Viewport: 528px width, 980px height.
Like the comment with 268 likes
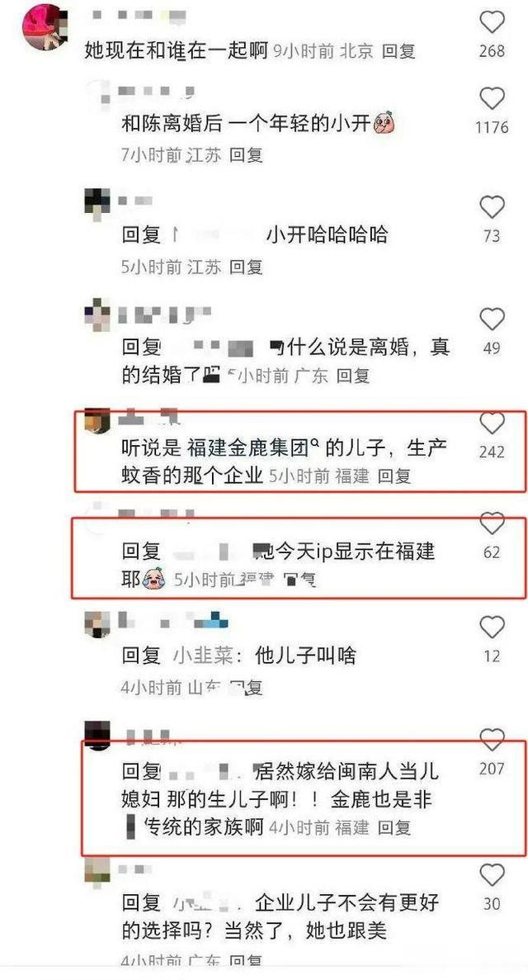pyautogui.click(x=492, y=22)
